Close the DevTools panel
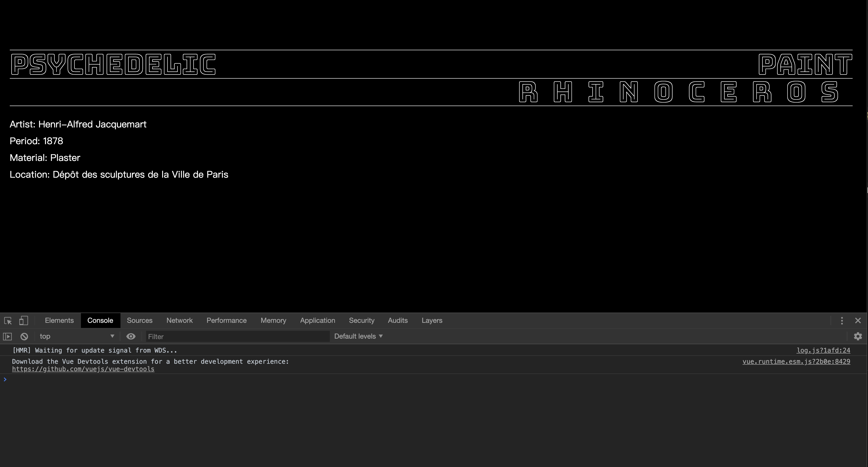The height and width of the screenshot is (467, 868). (x=858, y=320)
